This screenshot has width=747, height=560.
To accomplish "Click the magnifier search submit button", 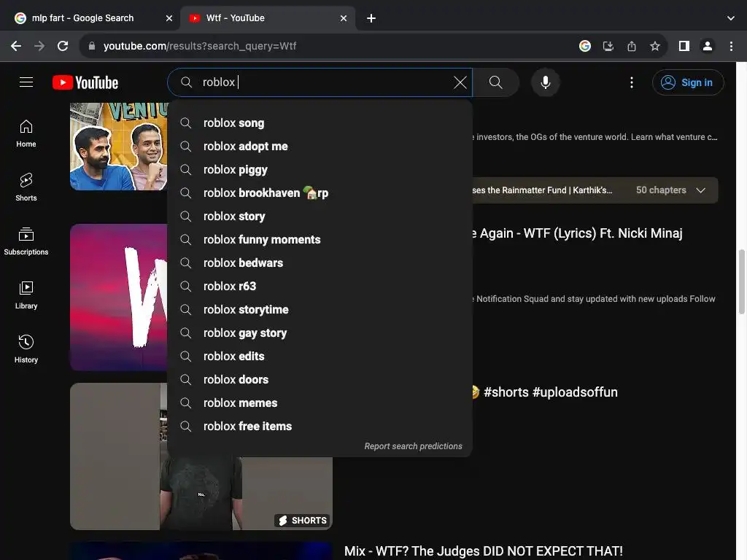I will [495, 82].
